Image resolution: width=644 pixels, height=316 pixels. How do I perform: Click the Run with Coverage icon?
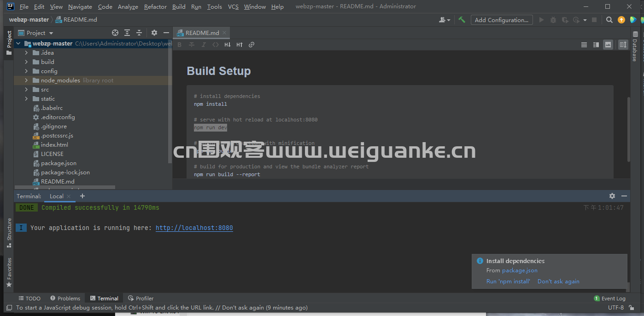point(565,20)
